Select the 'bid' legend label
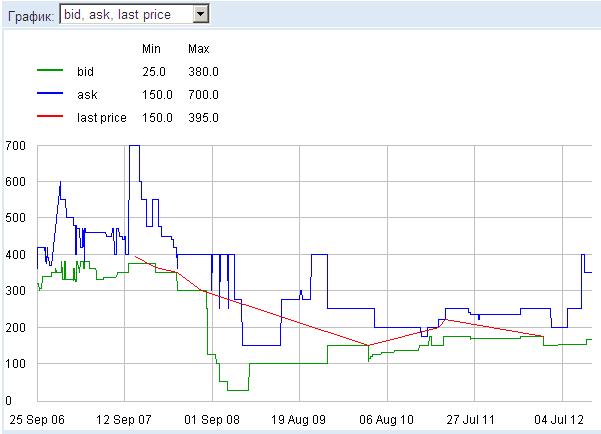The width and height of the screenshot is (601, 434). [x=85, y=72]
